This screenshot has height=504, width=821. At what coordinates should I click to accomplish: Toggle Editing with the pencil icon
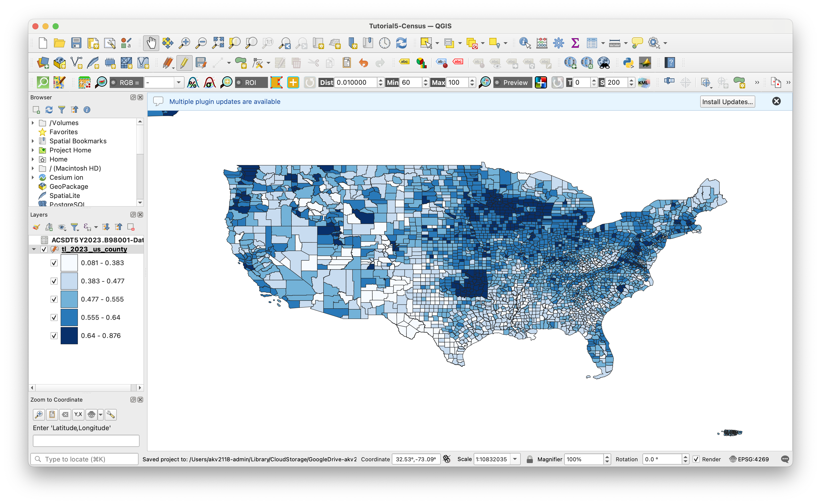click(x=184, y=63)
